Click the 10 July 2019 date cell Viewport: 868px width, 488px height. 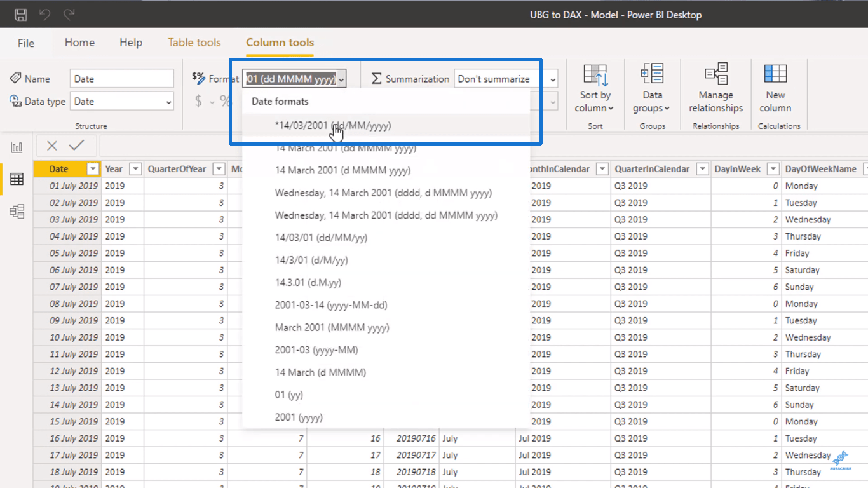[67, 337]
